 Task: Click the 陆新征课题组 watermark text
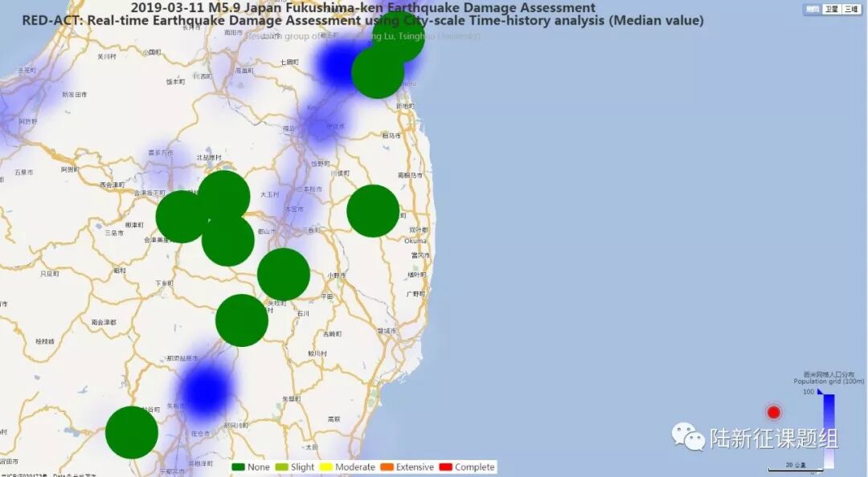[x=774, y=438]
